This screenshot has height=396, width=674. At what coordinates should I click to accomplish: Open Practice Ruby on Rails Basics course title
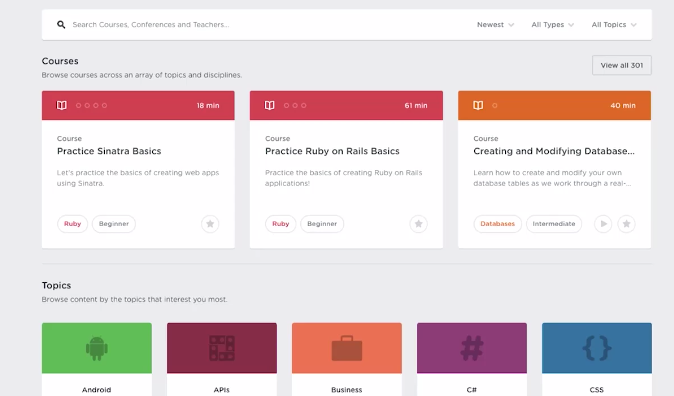click(x=332, y=151)
